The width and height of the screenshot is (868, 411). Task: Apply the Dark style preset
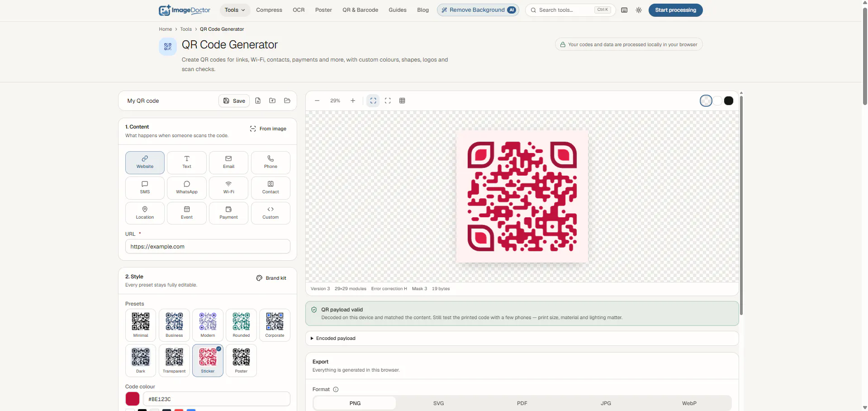point(141,361)
